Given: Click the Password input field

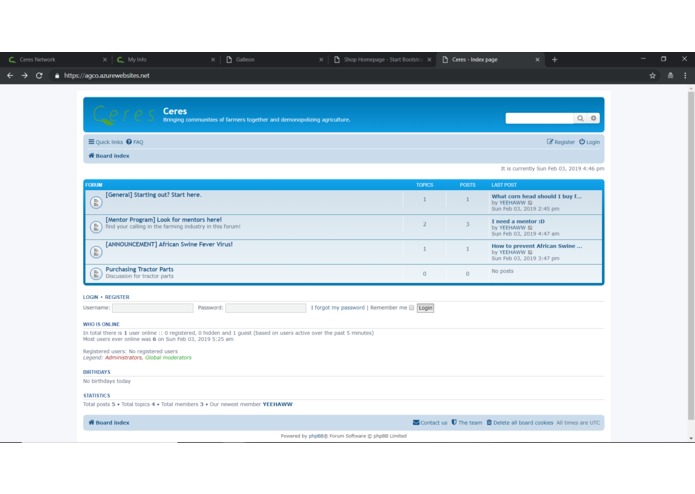Looking at the screenshot, I should (x=266, y=308).
